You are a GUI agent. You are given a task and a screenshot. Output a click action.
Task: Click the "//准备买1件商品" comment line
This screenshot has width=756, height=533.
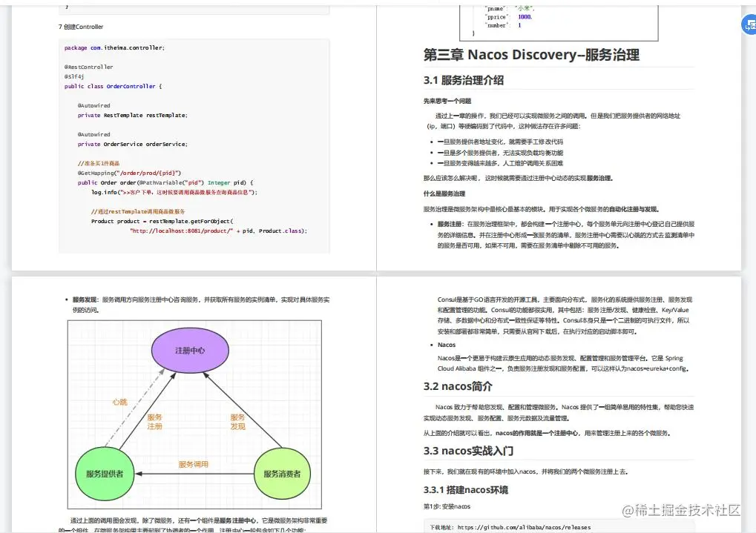click(x=99, y=163)
